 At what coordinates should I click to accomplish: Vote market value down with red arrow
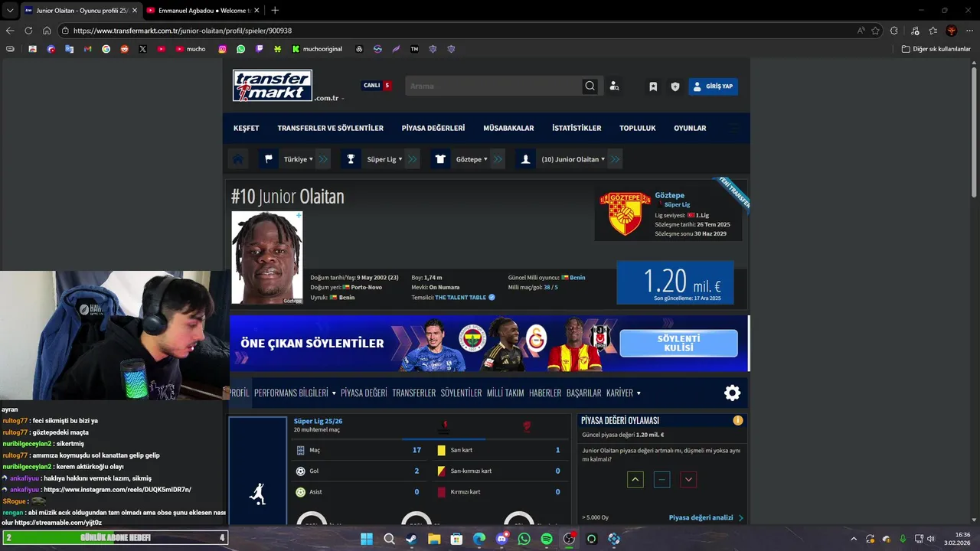[x=688, y=480]
